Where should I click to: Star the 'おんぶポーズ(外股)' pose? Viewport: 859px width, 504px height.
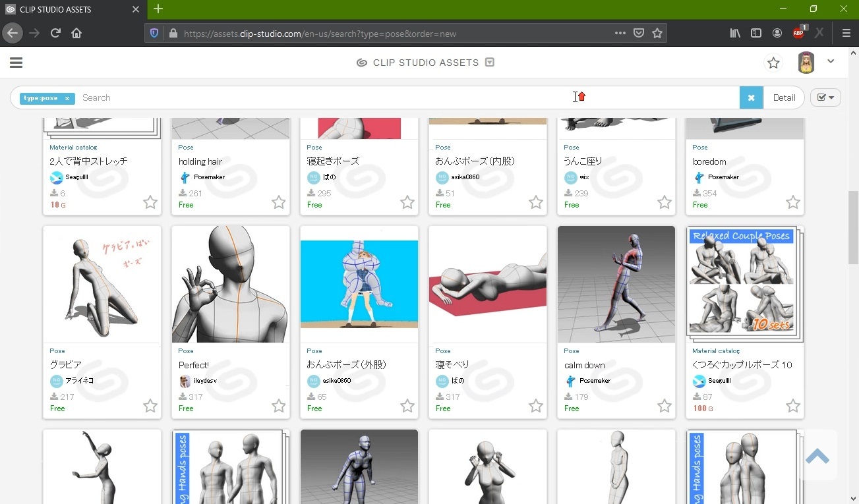click(x=407, y=406)
